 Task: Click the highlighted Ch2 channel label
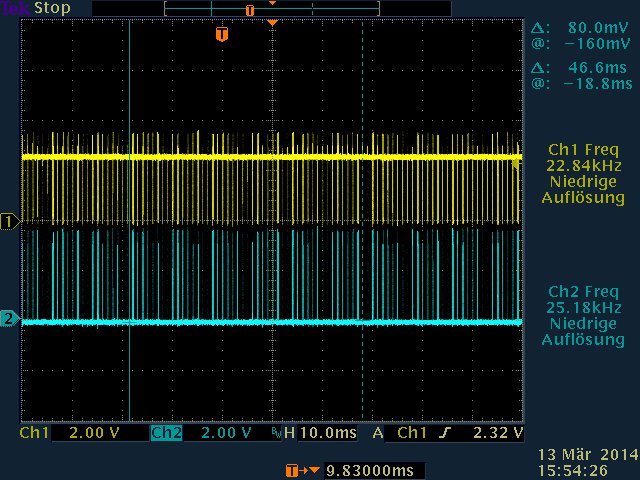click(167, 433)
